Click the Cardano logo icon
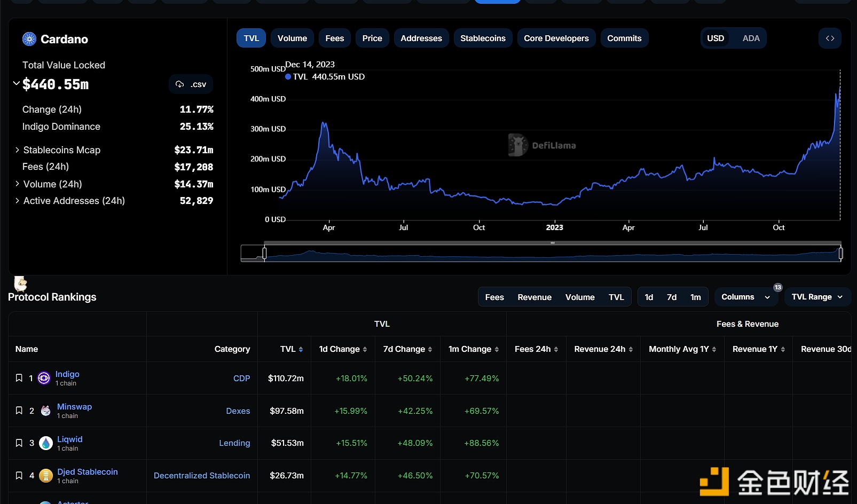The width and height of the screenshot is (857, 504). pos(29,39)
